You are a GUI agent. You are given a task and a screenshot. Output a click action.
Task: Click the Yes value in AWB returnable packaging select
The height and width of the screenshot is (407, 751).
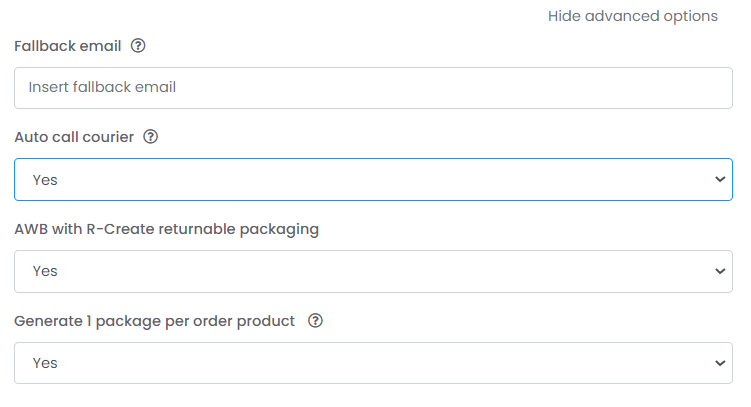(45, 271)
